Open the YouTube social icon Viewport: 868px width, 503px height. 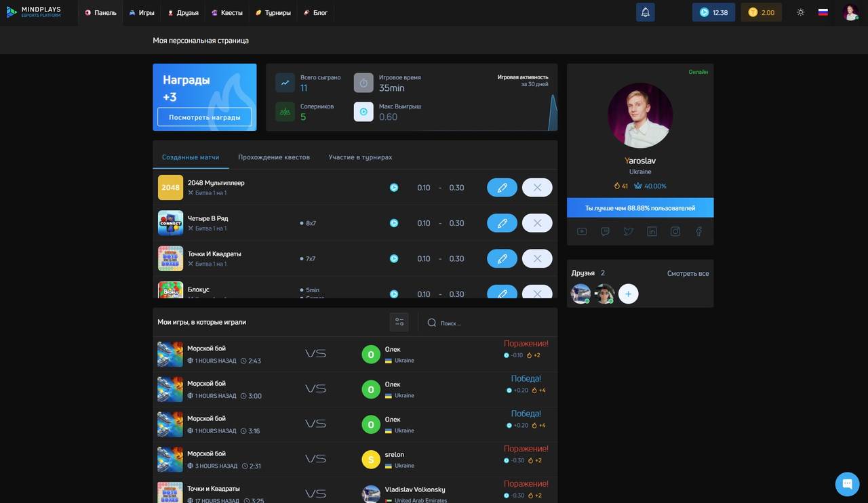[x=582, y=231]
